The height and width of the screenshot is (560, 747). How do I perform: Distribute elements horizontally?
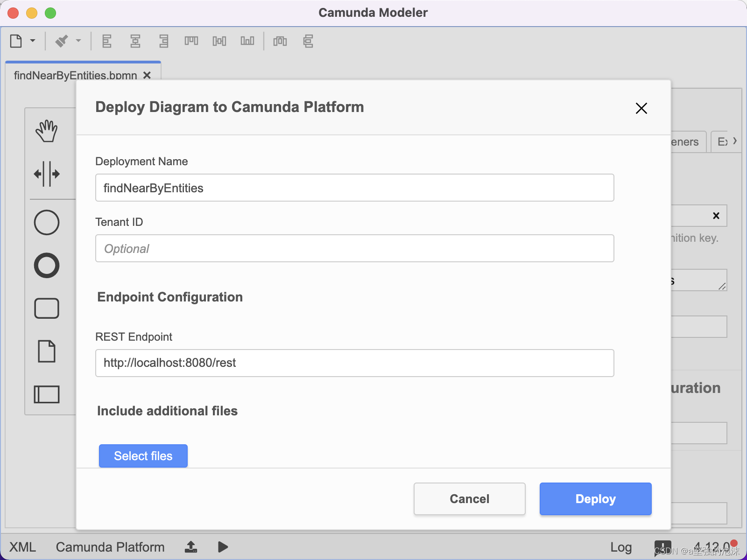(x=280, y=41)
